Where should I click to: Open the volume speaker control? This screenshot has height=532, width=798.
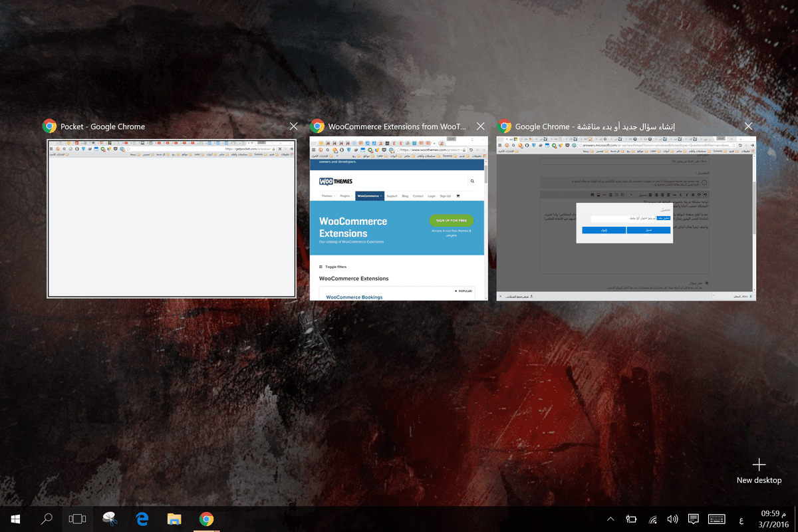672,519
